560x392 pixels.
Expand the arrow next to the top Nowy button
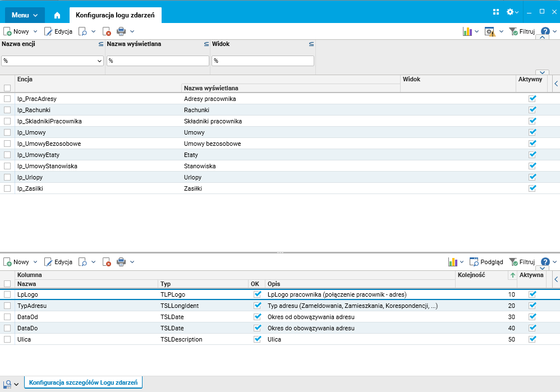coord(35,31)
